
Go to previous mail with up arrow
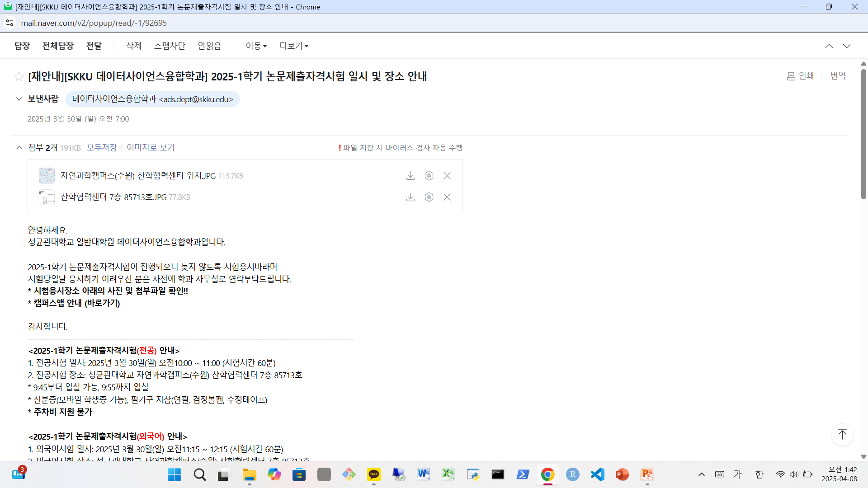[829, 46]
